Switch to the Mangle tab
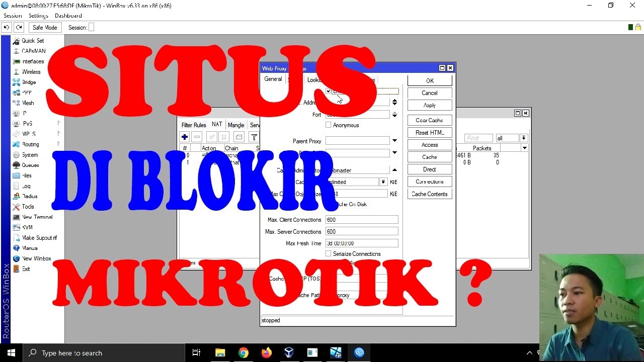The width and height of the screenshot is (644, 362). click(x=236, y=125)
